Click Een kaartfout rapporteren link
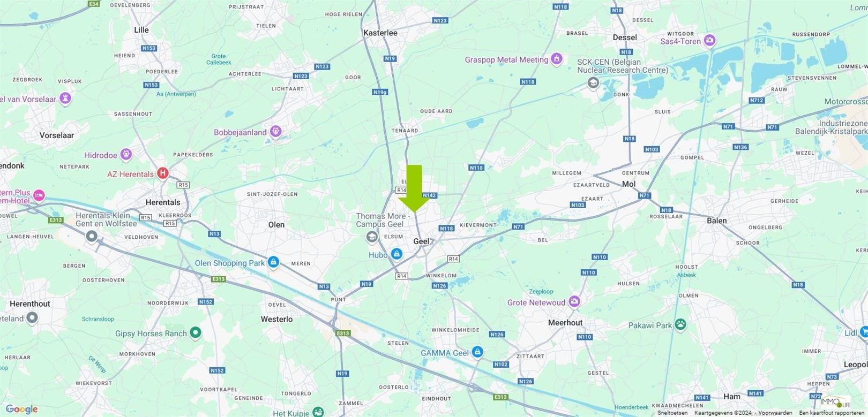 (x=830, y=413)
